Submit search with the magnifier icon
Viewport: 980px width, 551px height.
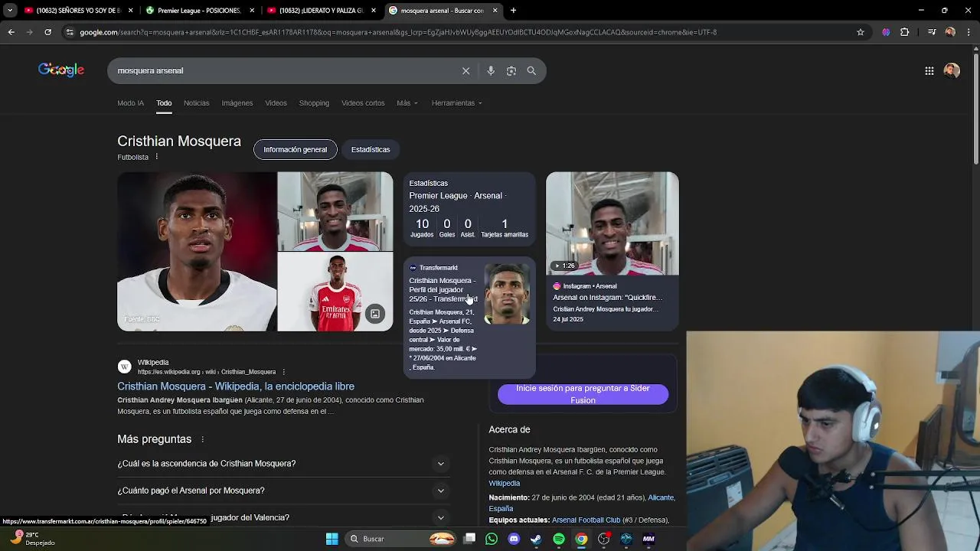click(x=531, y=70)
